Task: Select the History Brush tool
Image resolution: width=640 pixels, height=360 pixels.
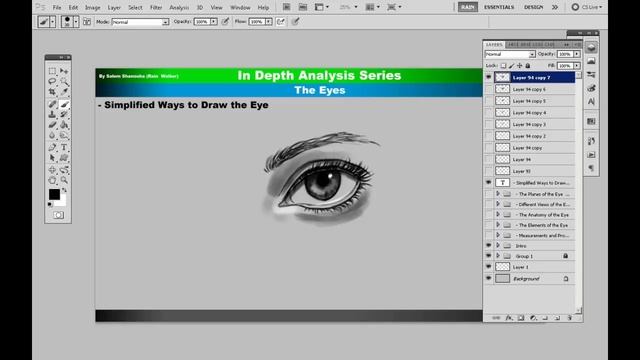Action: [64, 115]
